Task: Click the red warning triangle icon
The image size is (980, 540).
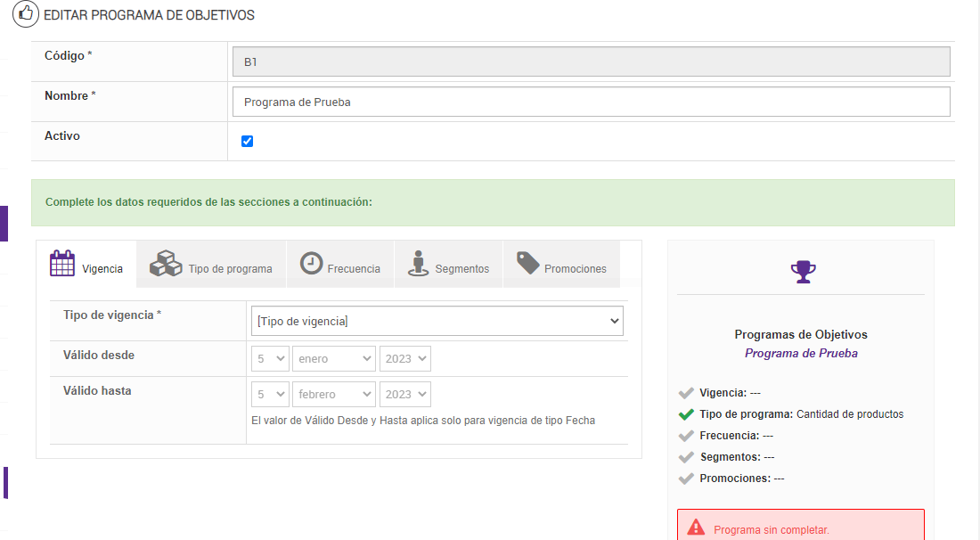Action: [696, 528]
